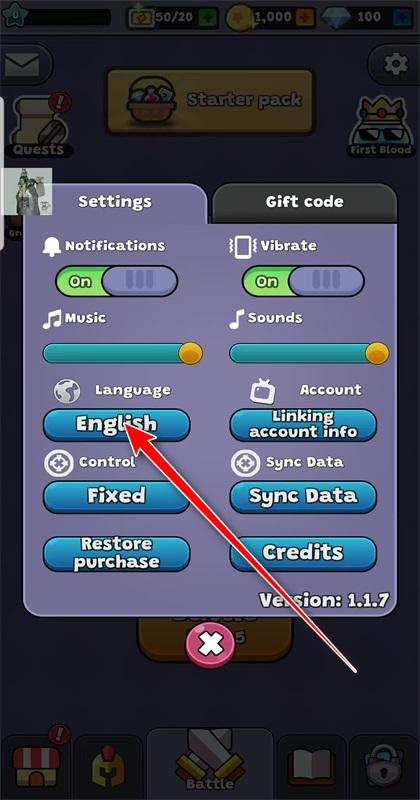Change the Control mode Fixed button
The image size is (420, 800).
pos(116,497)
